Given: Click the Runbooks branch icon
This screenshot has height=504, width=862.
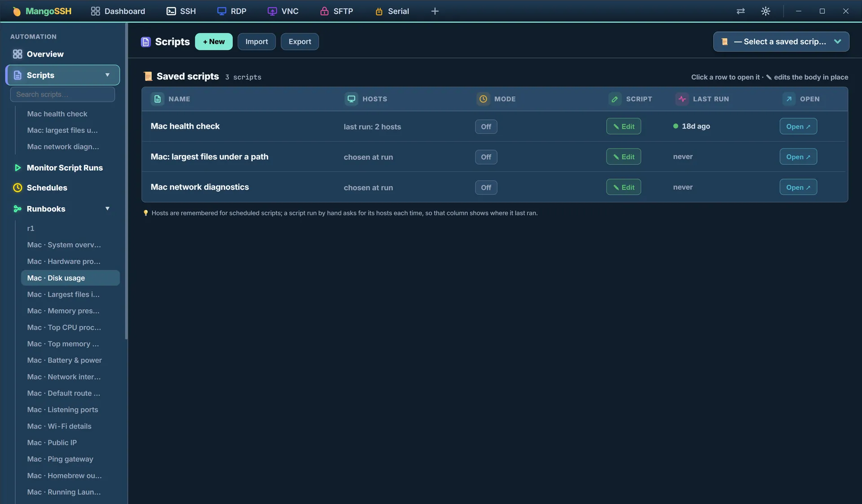Looking at the screenshot, I should point(18,209).
